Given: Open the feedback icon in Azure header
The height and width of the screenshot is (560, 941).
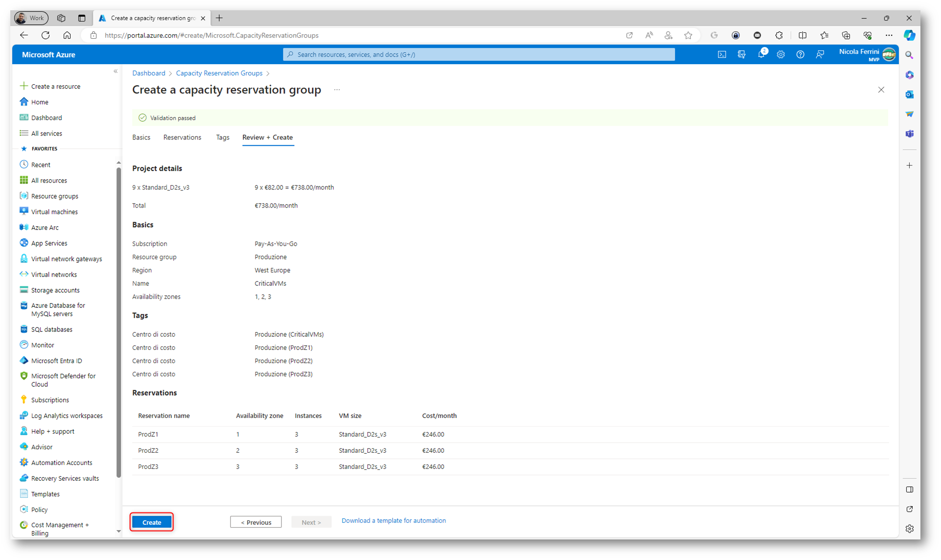Looking at the screenshot, I should pos(820,55).
